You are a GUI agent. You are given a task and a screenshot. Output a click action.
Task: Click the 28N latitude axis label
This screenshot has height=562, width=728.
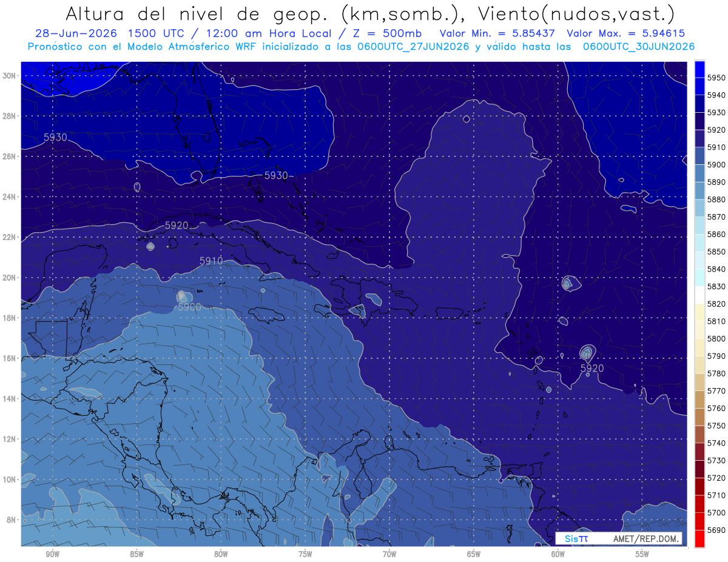[x=10, y=116]
